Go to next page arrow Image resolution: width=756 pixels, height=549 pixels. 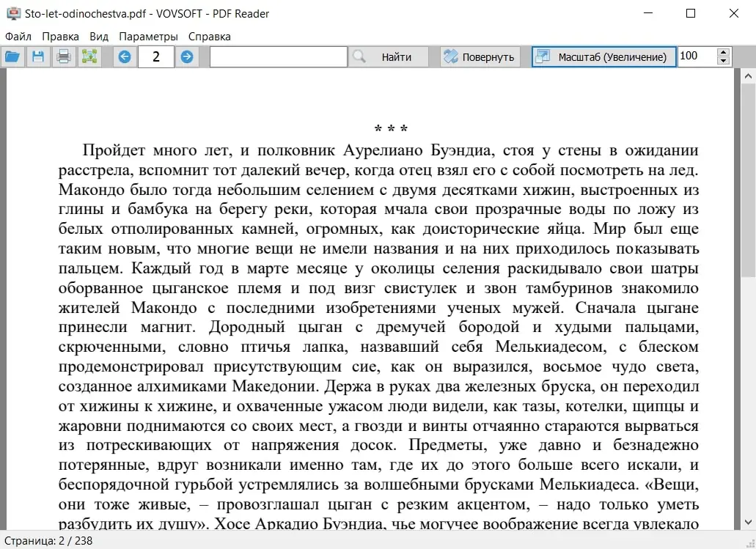point(187,57)
